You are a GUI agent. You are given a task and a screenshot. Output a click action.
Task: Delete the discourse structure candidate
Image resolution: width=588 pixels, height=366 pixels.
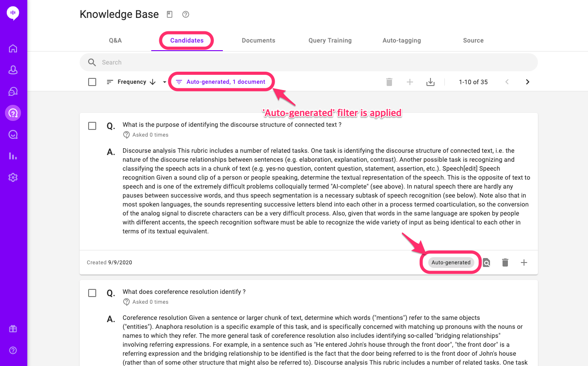click(x=505, y=263)
